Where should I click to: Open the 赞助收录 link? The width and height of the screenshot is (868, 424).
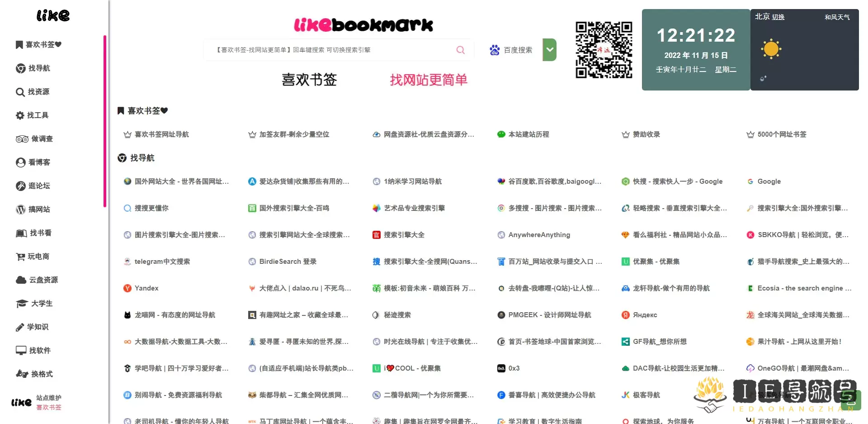(646, 134)
